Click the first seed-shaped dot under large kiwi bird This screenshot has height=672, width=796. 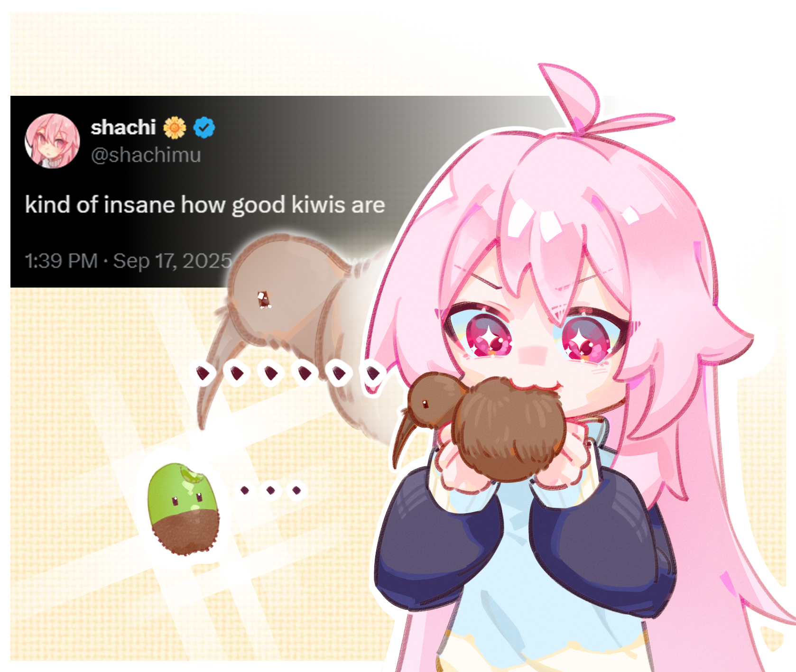click(x=204, y=373)
